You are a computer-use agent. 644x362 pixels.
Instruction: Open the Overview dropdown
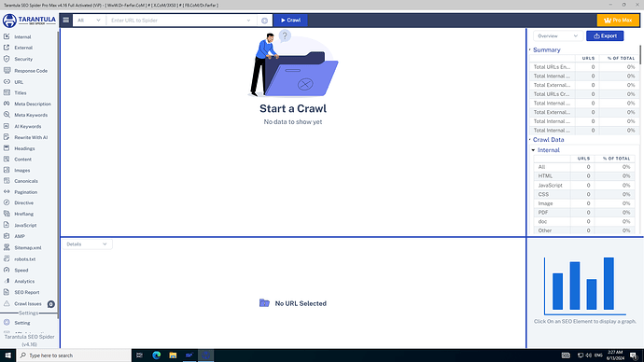557,36
